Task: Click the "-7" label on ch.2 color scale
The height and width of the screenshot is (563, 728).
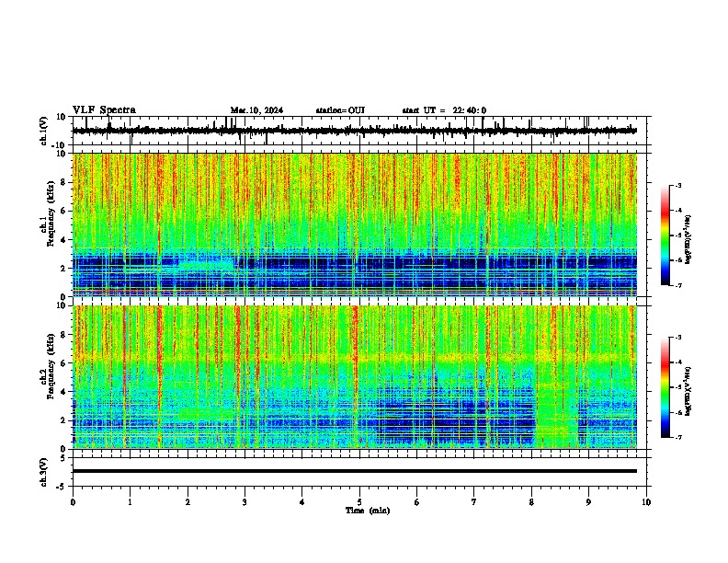Action: 677,437
